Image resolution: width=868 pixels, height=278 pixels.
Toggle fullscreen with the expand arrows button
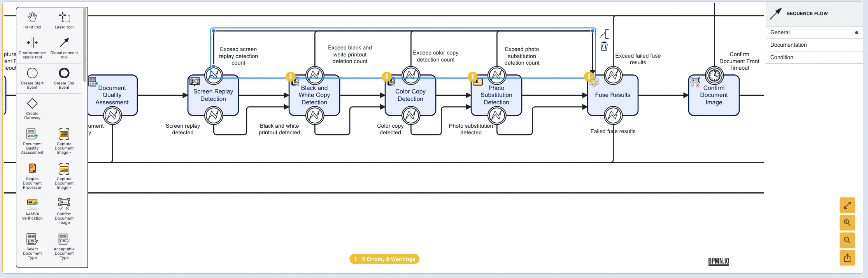[x=847, y=205]
